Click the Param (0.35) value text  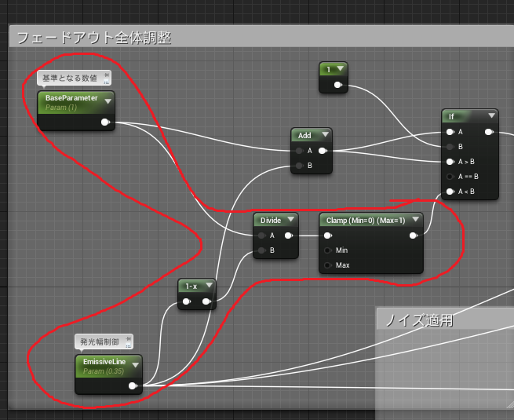coord(104,371)
